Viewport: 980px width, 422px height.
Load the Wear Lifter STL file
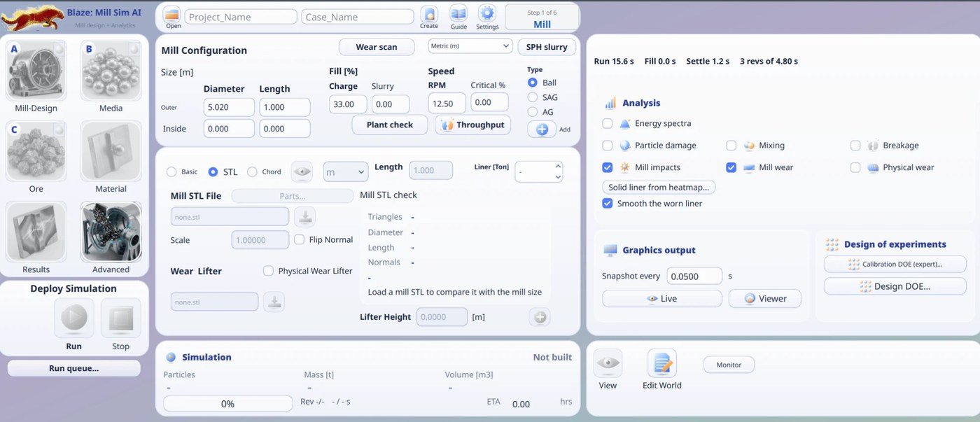tap(274, 302)
